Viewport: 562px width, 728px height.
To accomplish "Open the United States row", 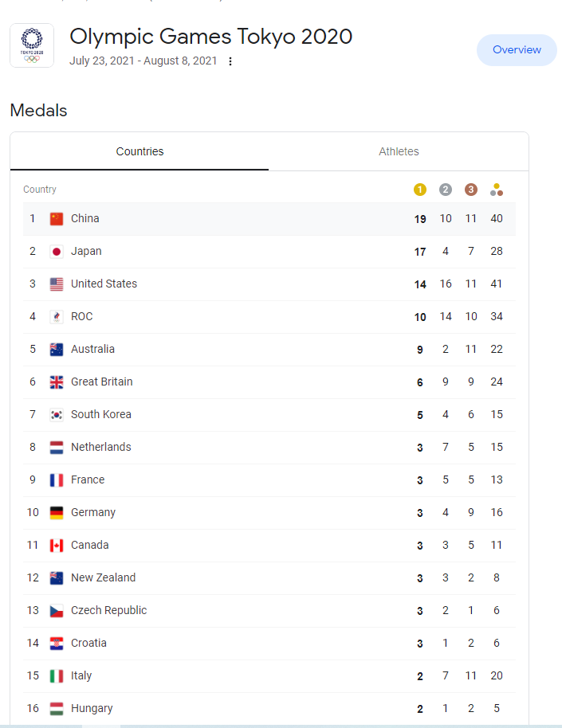I will pos(269,284).
